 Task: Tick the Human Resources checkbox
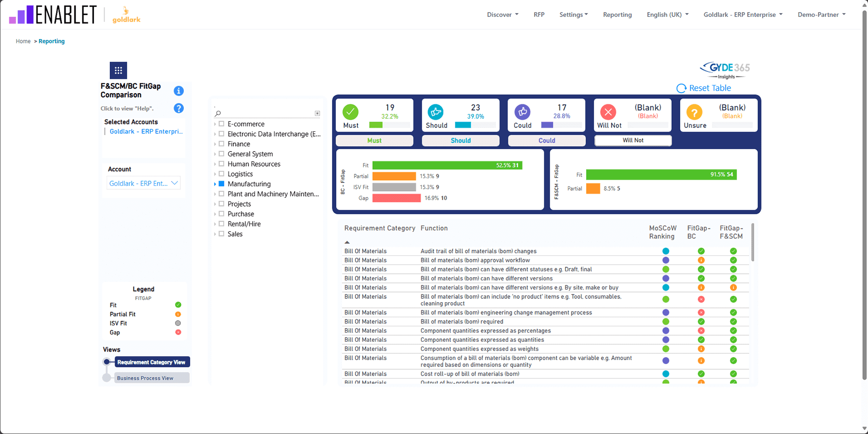pyautogui.click(x=221, y=164)
